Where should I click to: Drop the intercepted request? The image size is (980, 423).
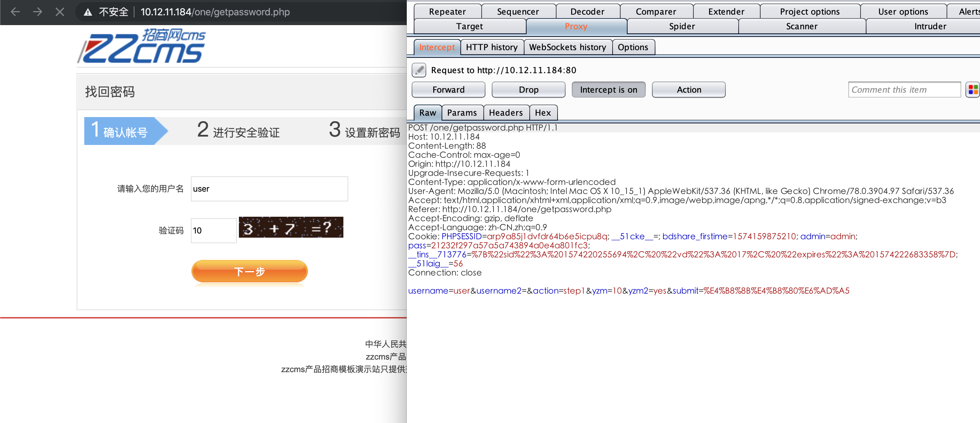528,90
